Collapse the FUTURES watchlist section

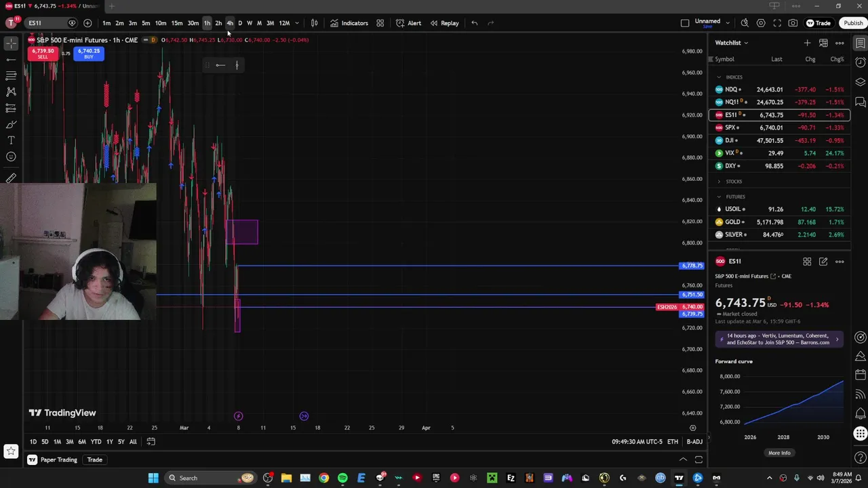(x=719, y=197)
